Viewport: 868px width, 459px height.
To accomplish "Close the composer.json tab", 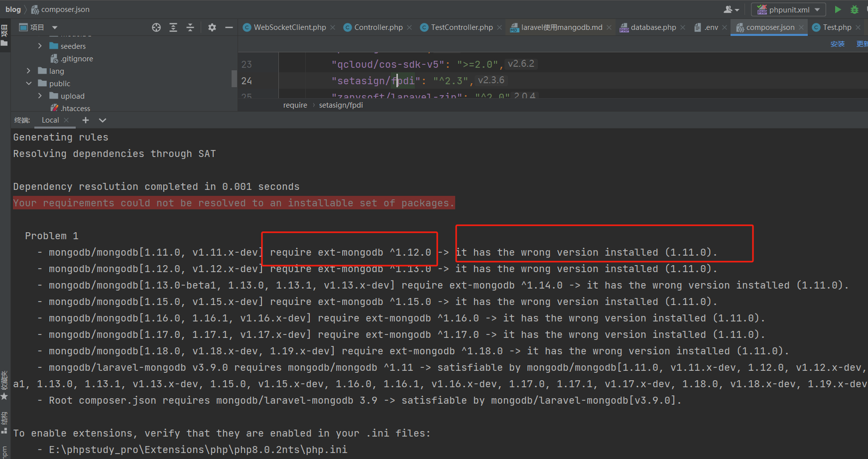I will (801, 27).
